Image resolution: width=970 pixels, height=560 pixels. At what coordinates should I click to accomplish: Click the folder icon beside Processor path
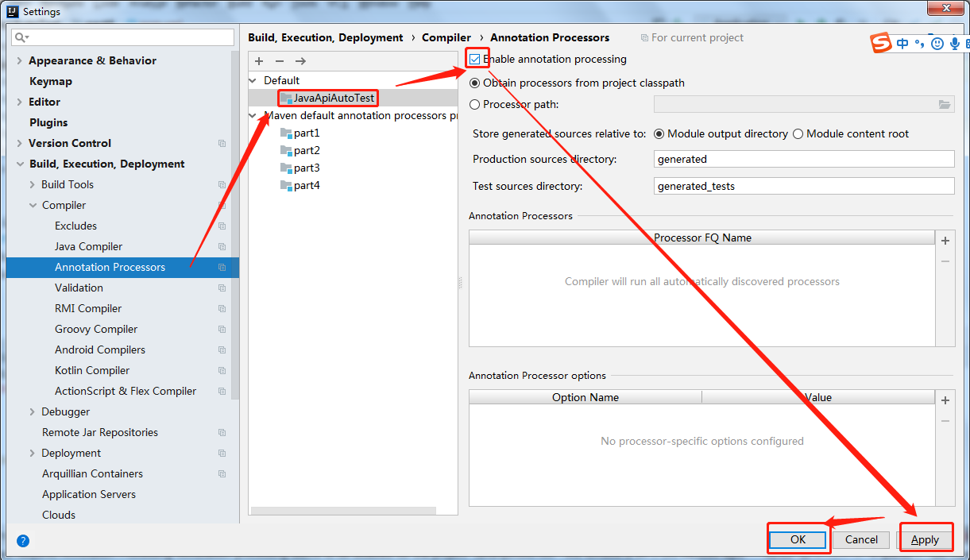point(945,104)
